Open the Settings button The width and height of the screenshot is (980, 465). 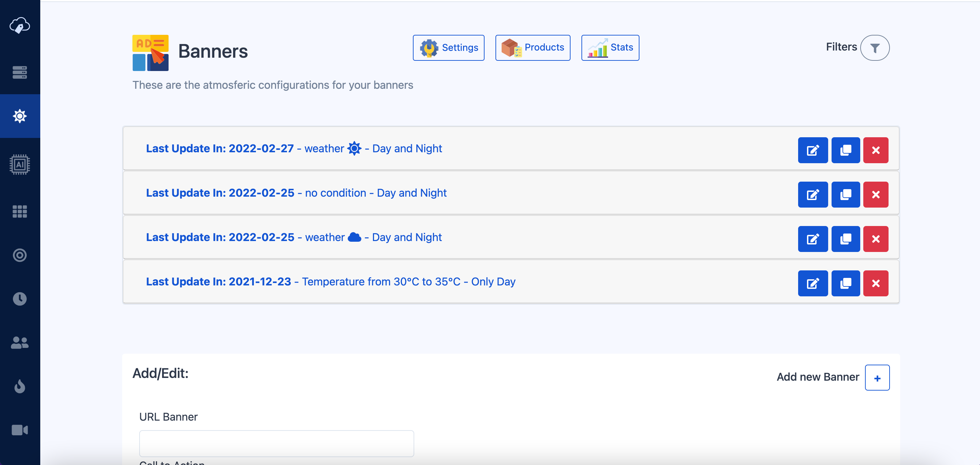click(448, 47)
